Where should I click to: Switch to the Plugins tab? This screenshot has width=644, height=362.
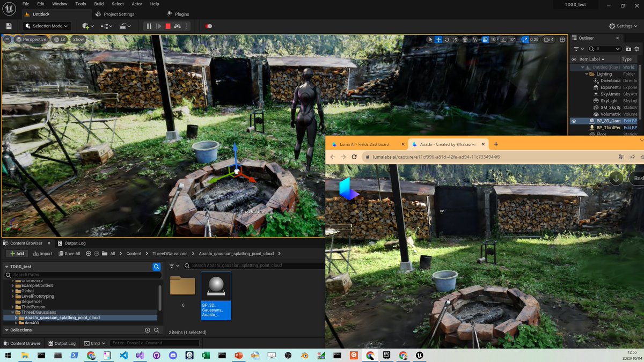(179, 14)
